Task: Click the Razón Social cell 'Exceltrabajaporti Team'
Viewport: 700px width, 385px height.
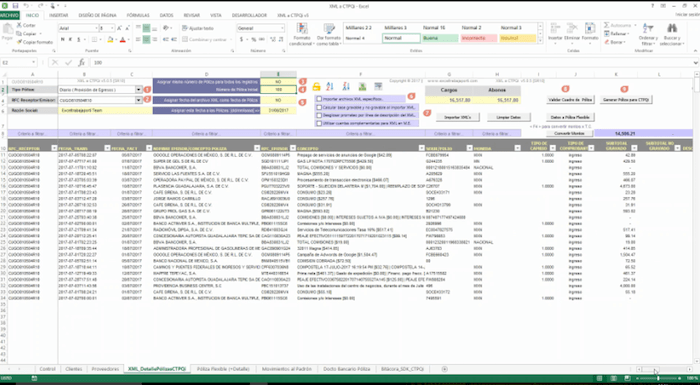Action: pos(105,110)
